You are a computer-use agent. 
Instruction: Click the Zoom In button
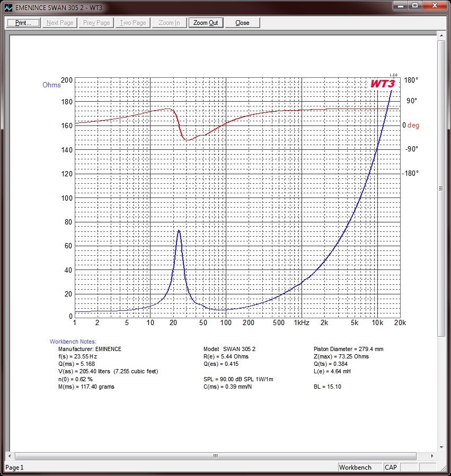tap(169, 23)
